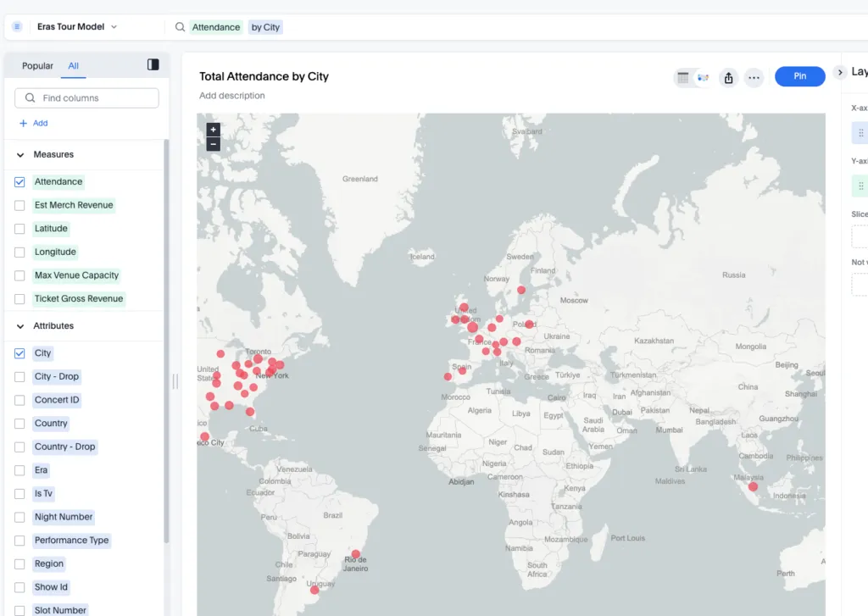Switch to the Popular tab

[x=37, y=66]
